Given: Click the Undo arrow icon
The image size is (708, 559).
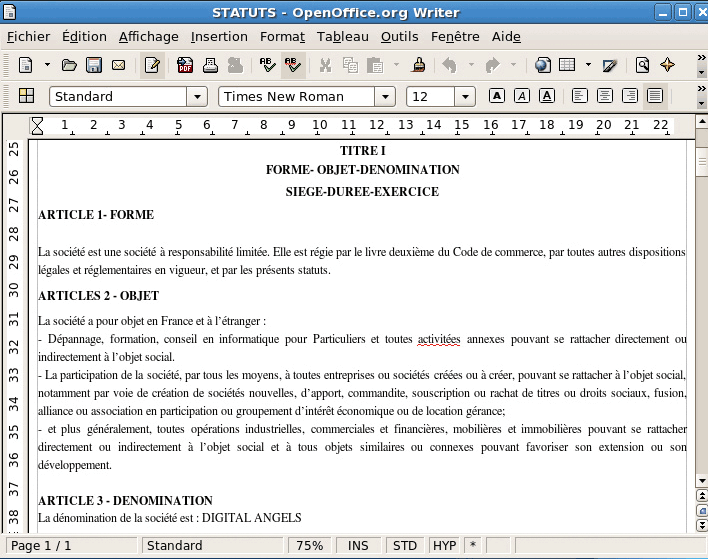Looking at the screenshot, I should (449, 65).
